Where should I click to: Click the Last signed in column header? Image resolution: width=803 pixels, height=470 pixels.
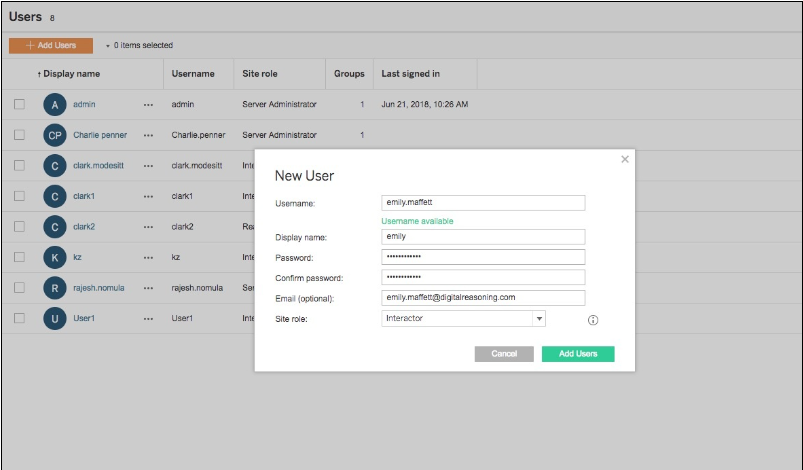click(410, 74)
